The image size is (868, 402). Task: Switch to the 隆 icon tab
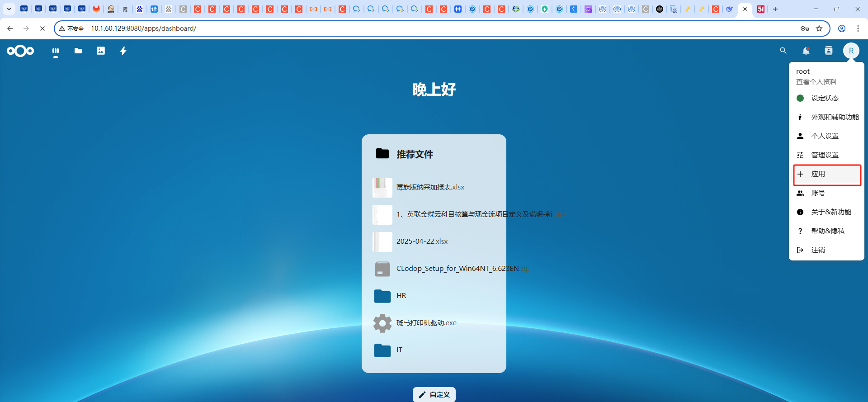tap(125, 9)
